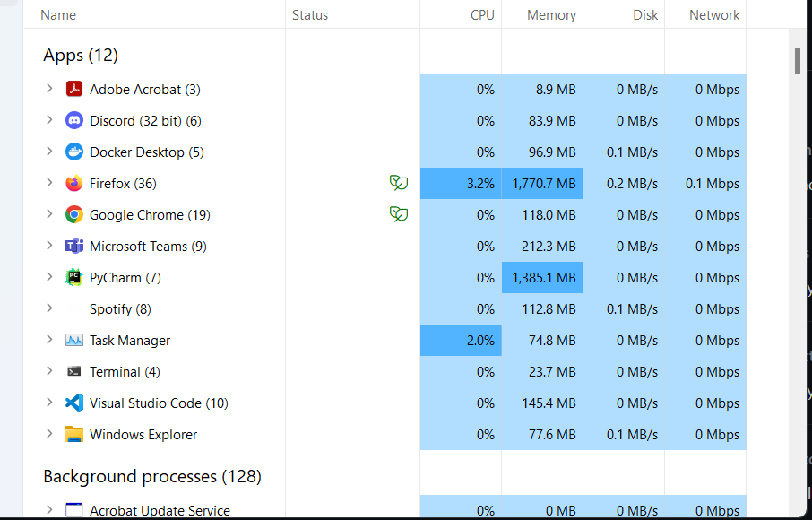Select the PyCharm application icon
812x520 pixels.
coord(75,277)
